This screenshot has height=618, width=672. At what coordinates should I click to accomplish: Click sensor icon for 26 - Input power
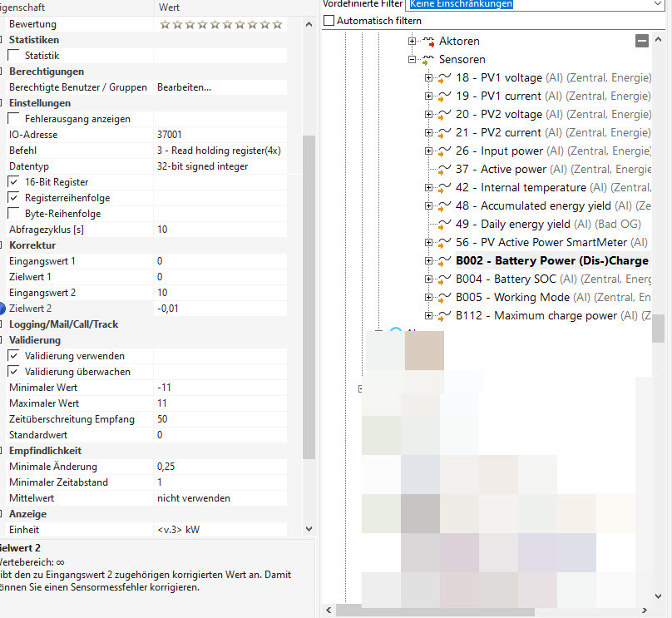click(444, 151)
